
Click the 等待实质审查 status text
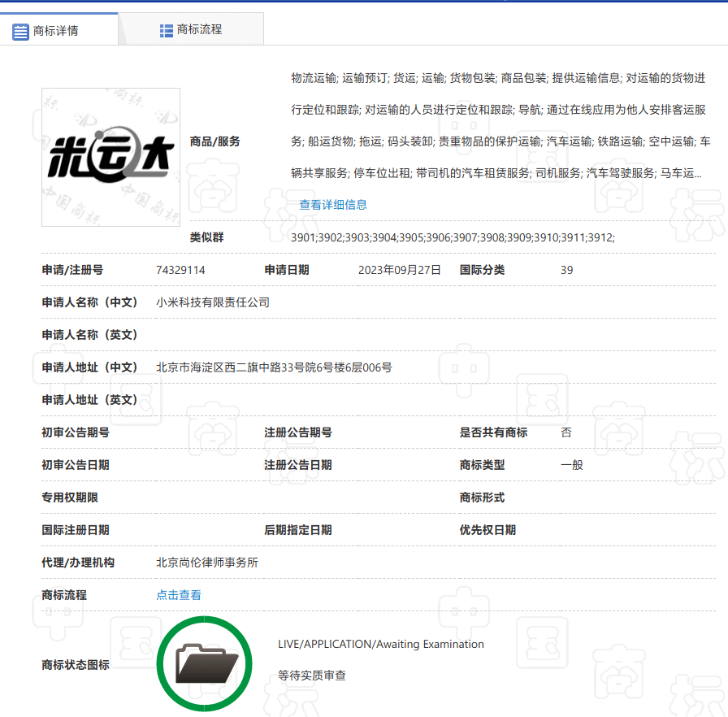[312, 676]
